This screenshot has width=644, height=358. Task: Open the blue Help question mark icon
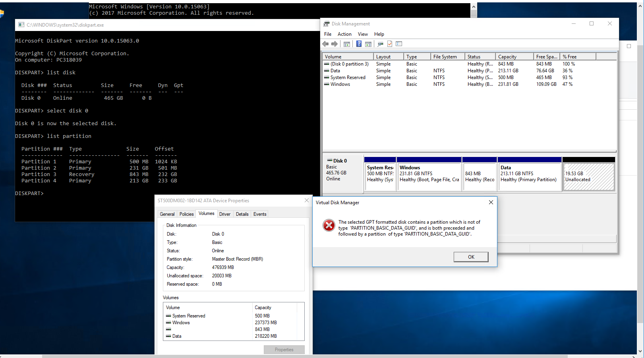coord(359,44)
